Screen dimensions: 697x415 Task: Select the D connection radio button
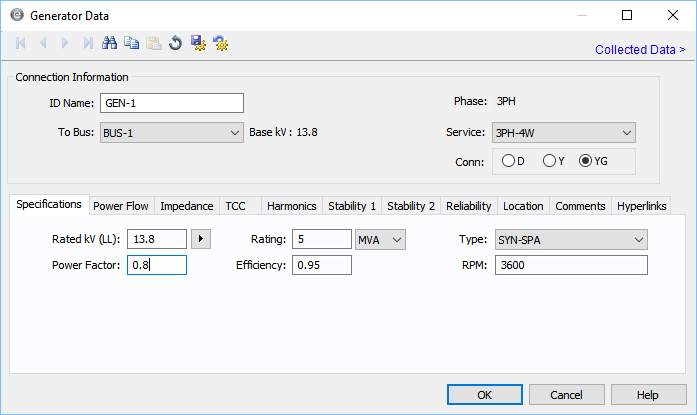508,161
